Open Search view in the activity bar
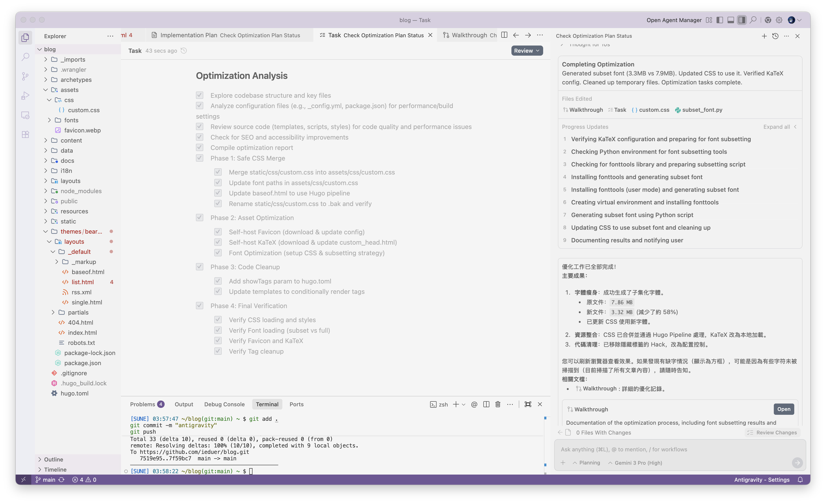Screen dimensions: 826x504 coord(25,57)
